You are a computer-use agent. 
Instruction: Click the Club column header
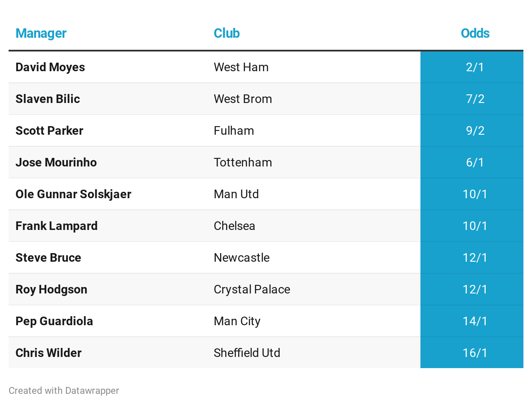[227, 33]
